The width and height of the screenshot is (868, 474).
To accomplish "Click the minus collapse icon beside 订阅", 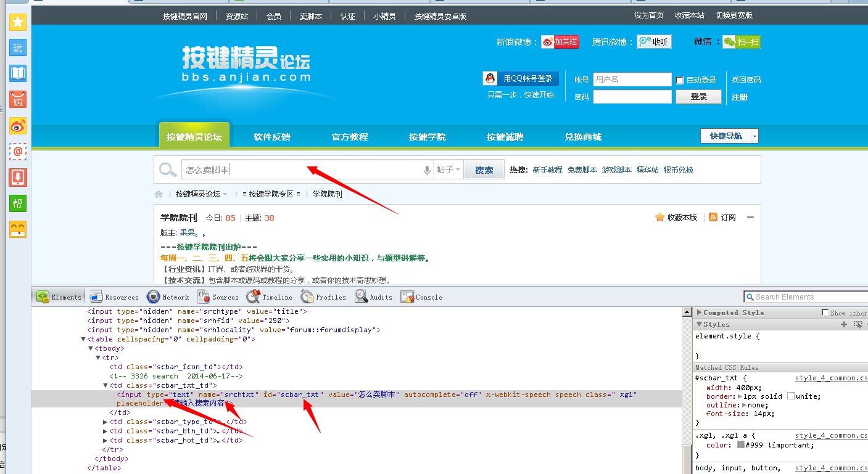I will point(750,218).
